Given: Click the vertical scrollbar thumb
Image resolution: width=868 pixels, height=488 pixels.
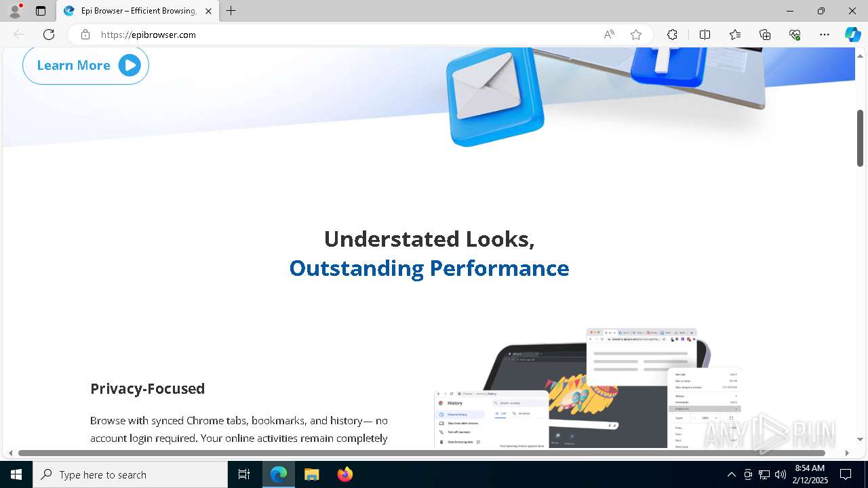Looking at the screenshot, I should pyautogui.click(x=860, y=138).
